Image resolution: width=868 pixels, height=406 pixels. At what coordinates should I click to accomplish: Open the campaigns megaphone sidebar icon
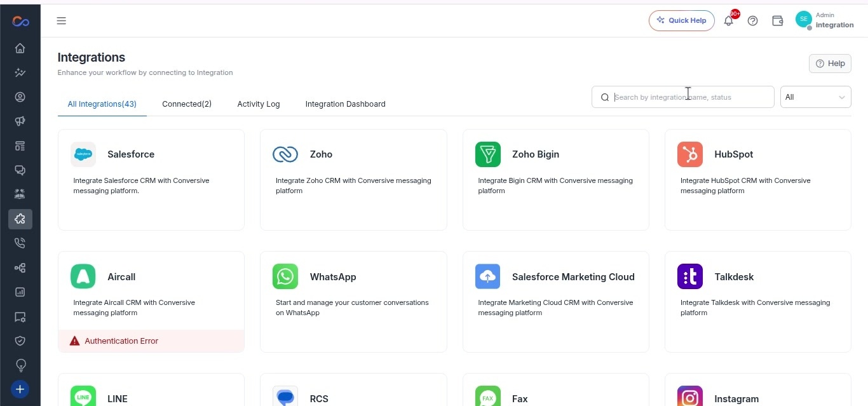tap(20, 121)
